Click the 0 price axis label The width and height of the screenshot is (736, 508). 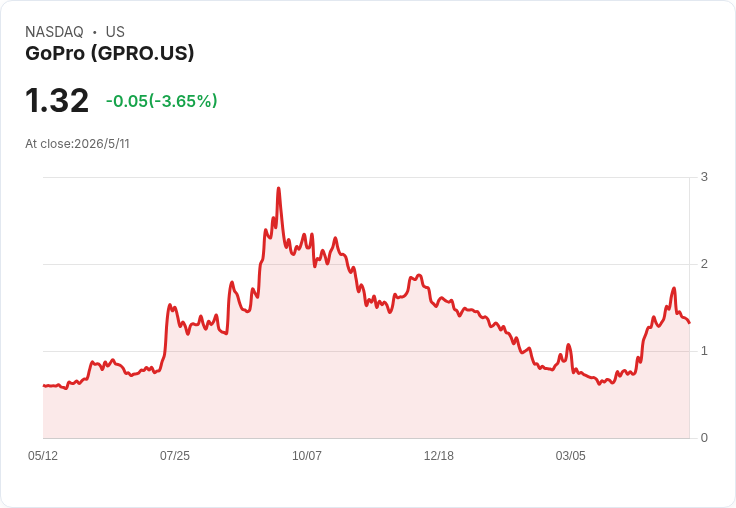point(704,438)
